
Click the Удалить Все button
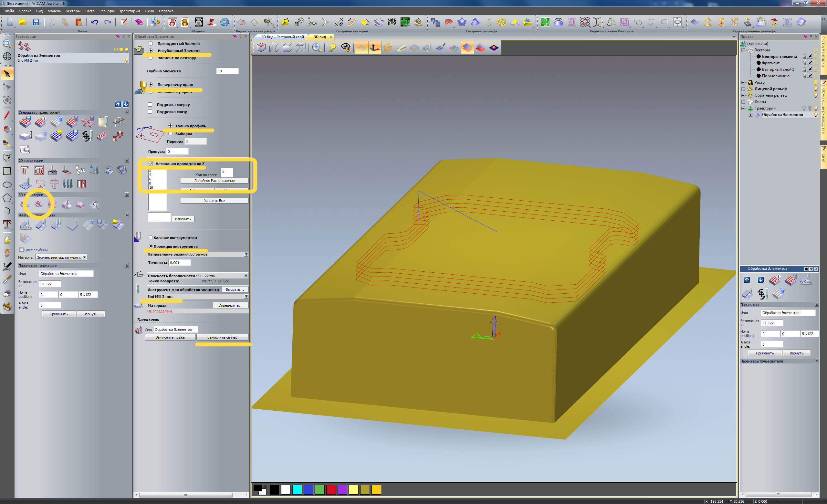(x=214, y=201)
